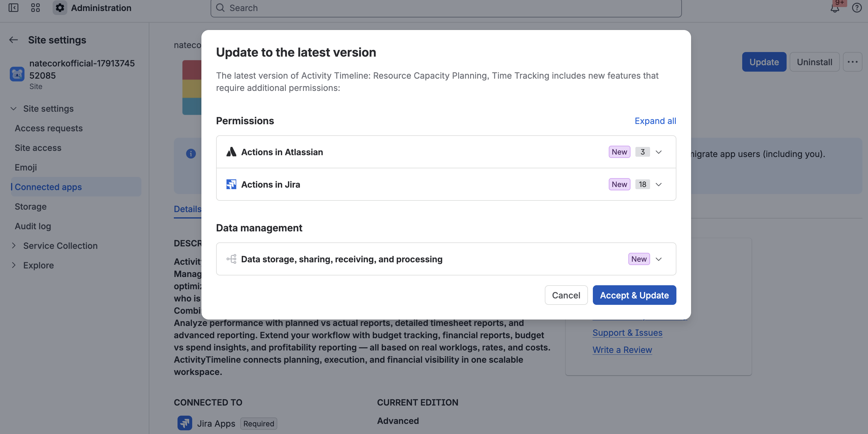The height and width of the screenshot is (434, 868).
Task: Expand Actions in Jira chevron
Action: tap(659, 184)
